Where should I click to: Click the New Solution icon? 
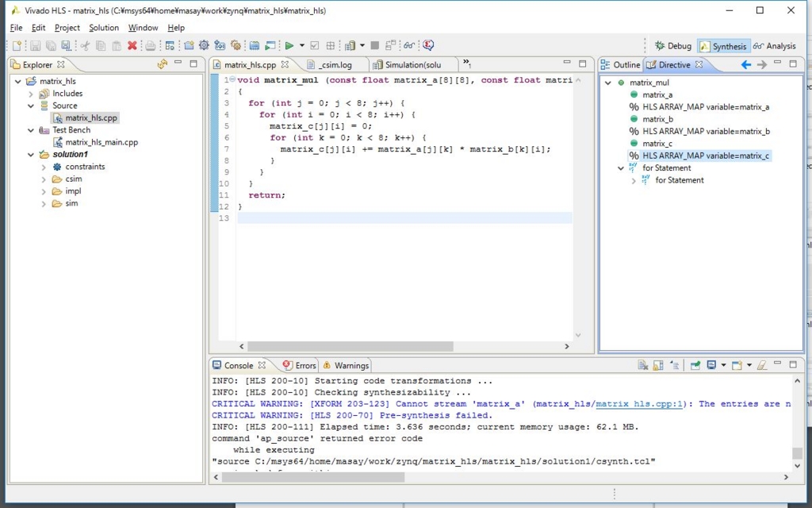pos(220,45)
